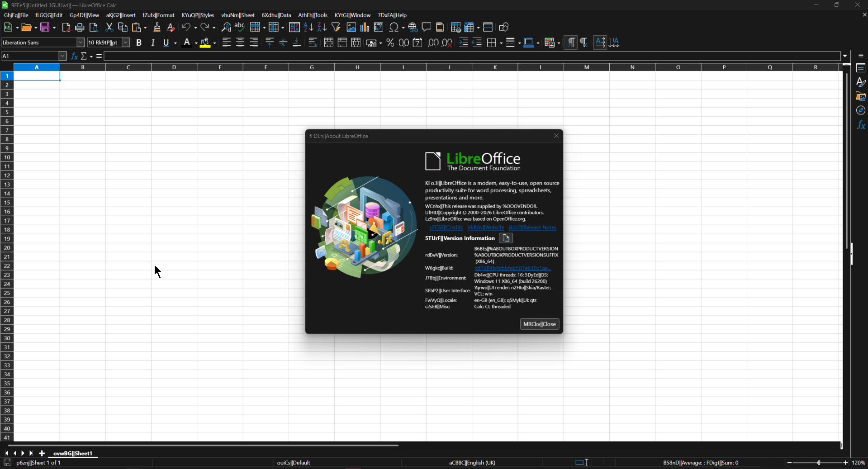Toggle the Wrap Text button
Image resolution: width=868 pixels, height=469 pixels.
click(x=313, y=43)
